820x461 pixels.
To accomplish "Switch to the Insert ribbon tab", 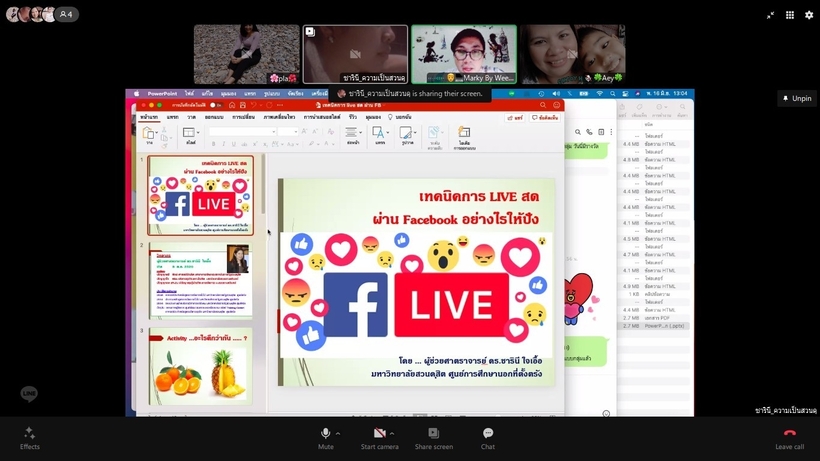I will (x=173, y=117).
